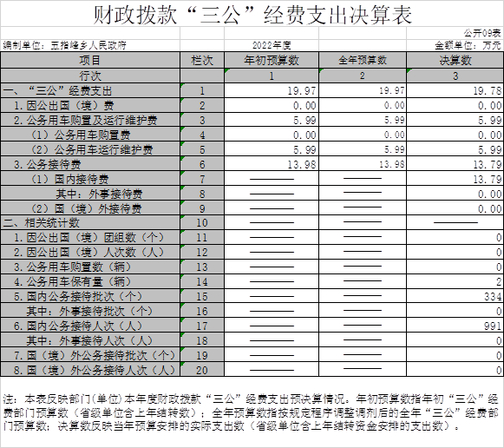Screen dimensions: 504x448
Task: Click the 公开09表 label cell
Action: (x=455, y=33)
